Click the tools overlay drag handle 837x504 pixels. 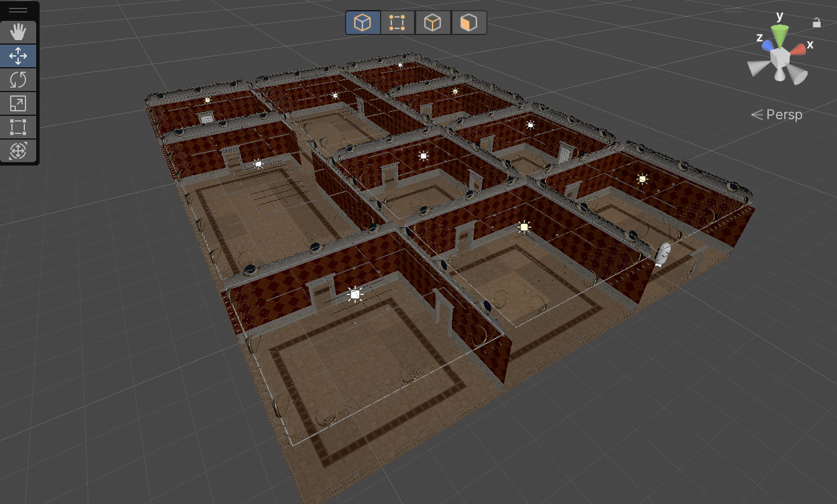coord(18,10)
